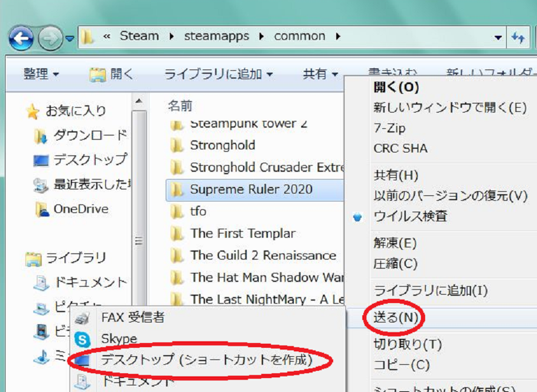Image resolution: width=537 pixels, height=392 pixels.
Task: Click the blue shield icon beside ウイルス検査
Action: coord(357,217)
